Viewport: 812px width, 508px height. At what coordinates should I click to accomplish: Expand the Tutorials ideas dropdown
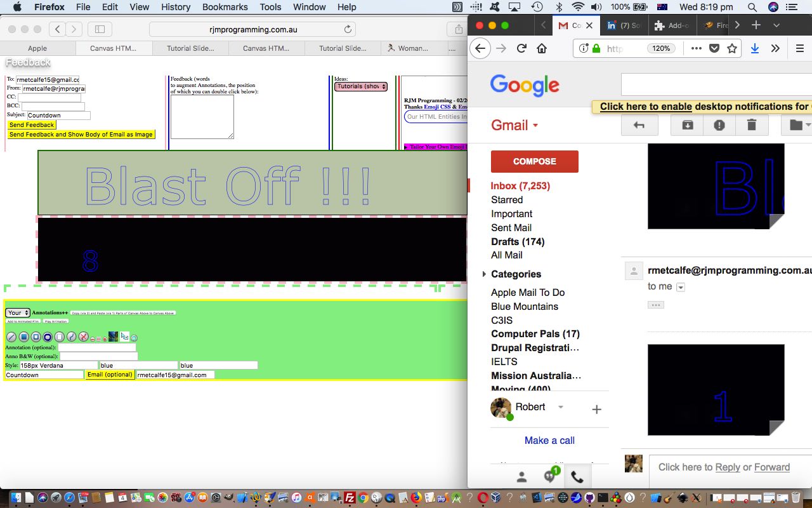tap(360, 86)
